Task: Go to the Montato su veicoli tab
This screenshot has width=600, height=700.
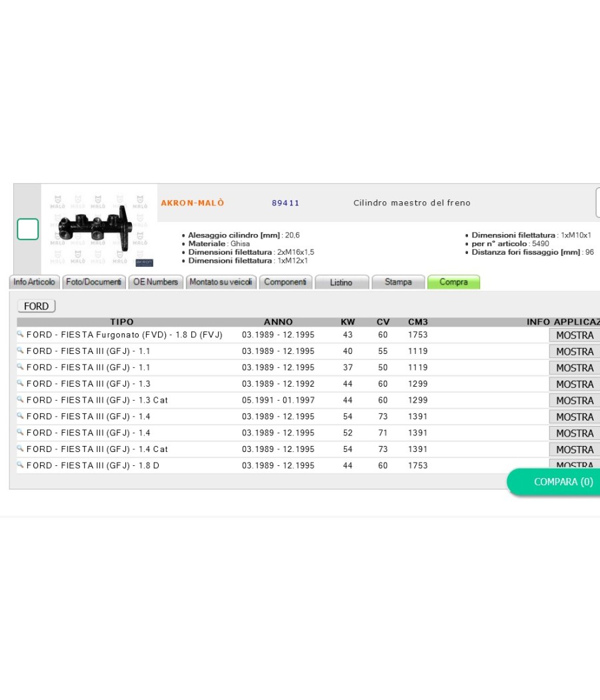Action: point(221,282)
